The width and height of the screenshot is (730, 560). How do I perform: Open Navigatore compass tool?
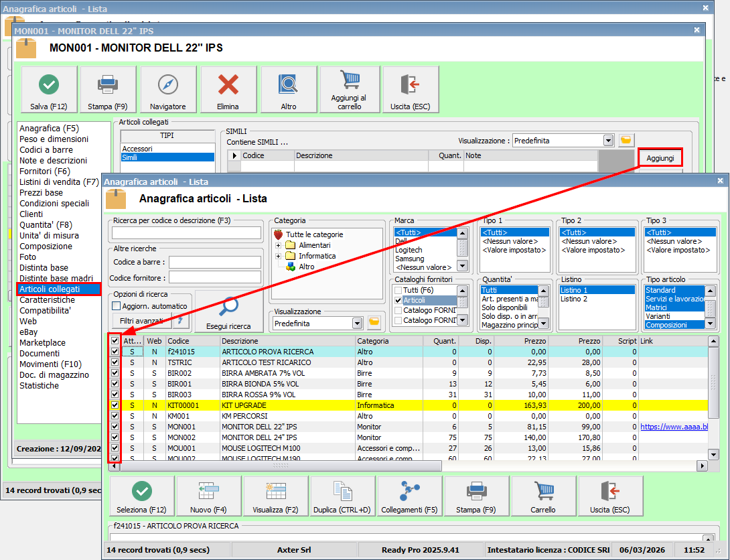(x=167, y=84)
